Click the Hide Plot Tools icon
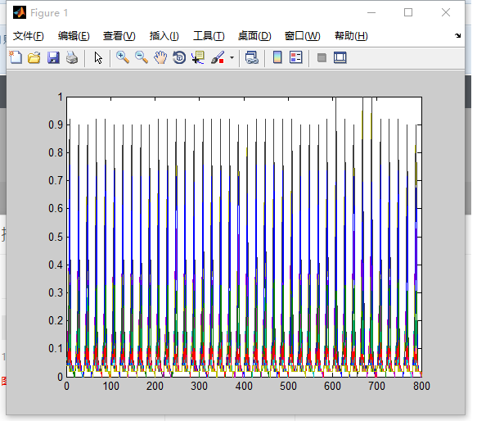504x421 pixels. 322,58
